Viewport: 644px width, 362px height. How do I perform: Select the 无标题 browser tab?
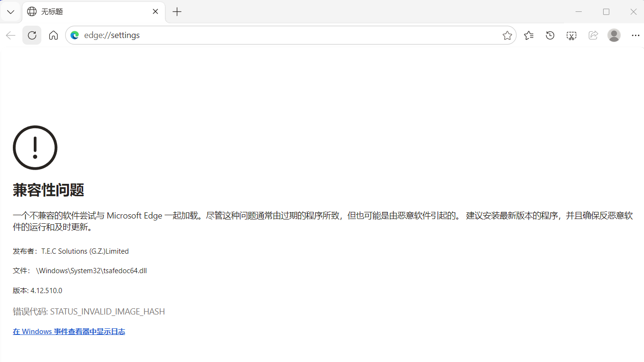(94, 12)
